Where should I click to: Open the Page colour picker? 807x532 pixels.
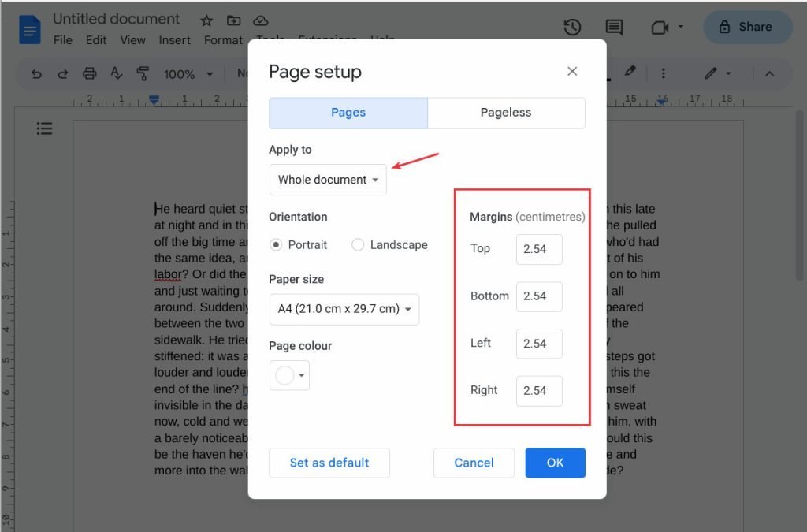pos(289,375)
